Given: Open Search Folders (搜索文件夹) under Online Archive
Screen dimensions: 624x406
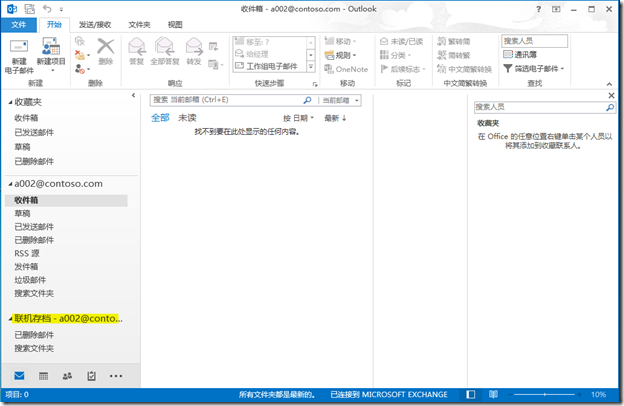Looking at the screenshot, I should [x=34, y=348].
